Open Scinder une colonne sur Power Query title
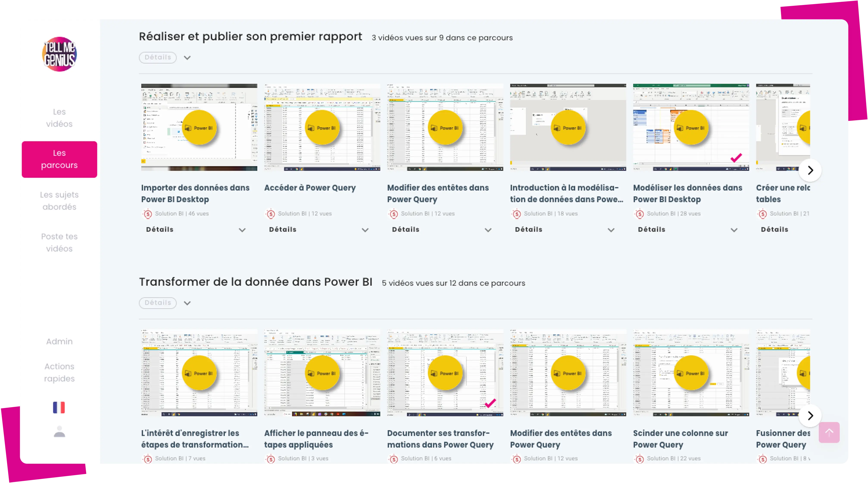The height and width of the screenshot is (483, 868). [x=681, y=439]
